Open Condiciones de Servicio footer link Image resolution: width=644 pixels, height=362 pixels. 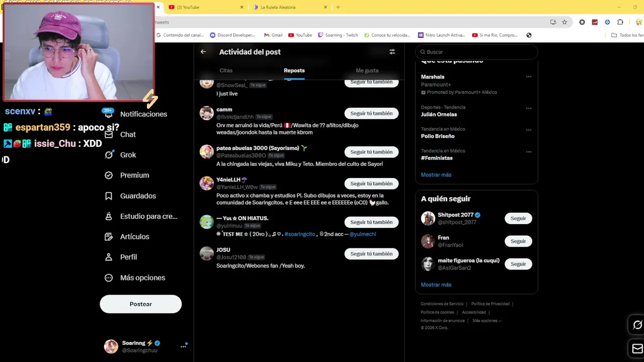(442, 304)
